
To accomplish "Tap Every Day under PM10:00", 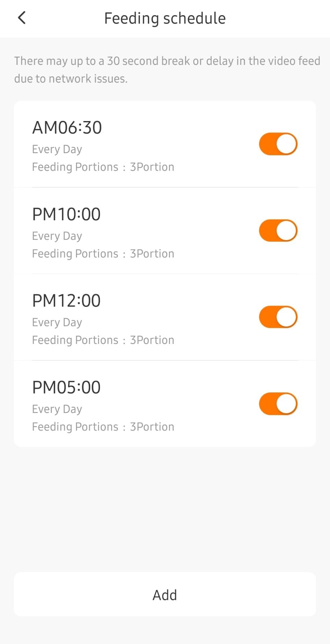I will coord(57,236).
